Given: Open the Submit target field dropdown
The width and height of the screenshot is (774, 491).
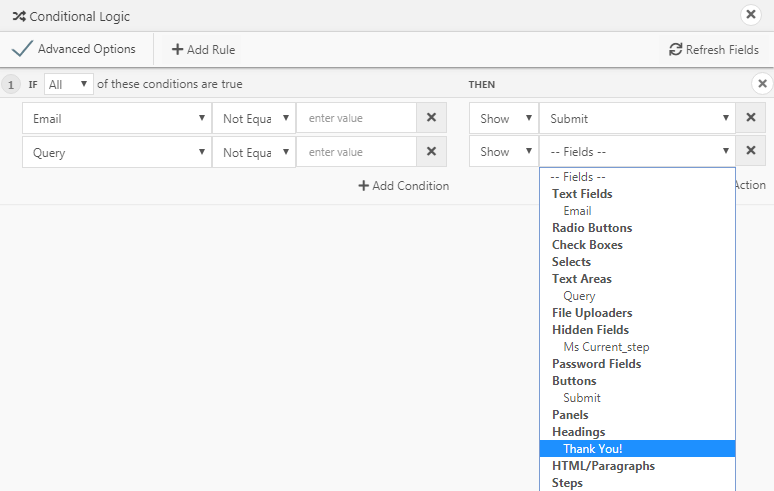Looking at the screenshot, I should coord(637,118).
